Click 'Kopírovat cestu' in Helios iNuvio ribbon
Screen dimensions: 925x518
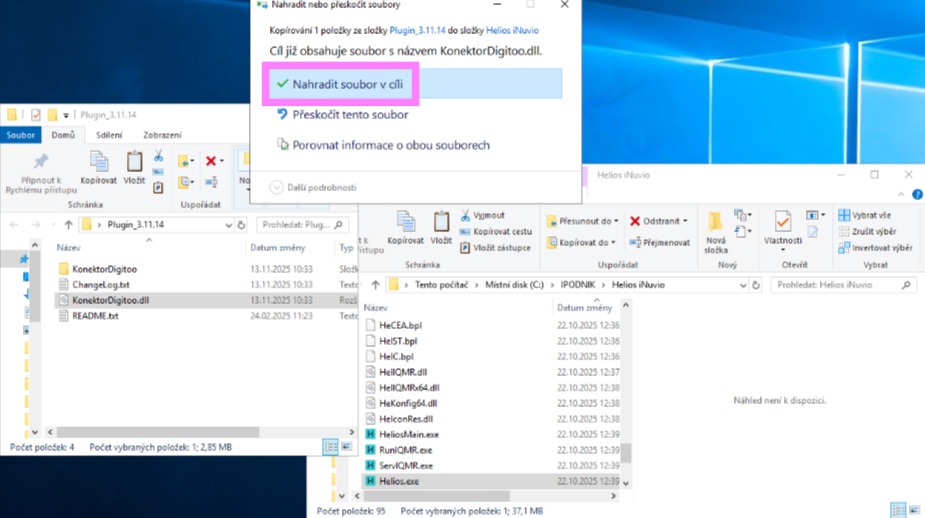coord(496,232)
